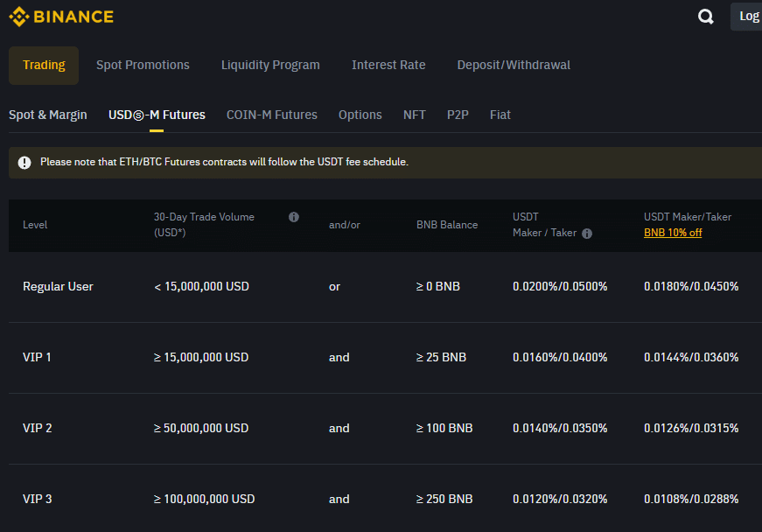
Task: Click the 0.0126%/0.0315% discounted fee cell
Action: point(691,429)
